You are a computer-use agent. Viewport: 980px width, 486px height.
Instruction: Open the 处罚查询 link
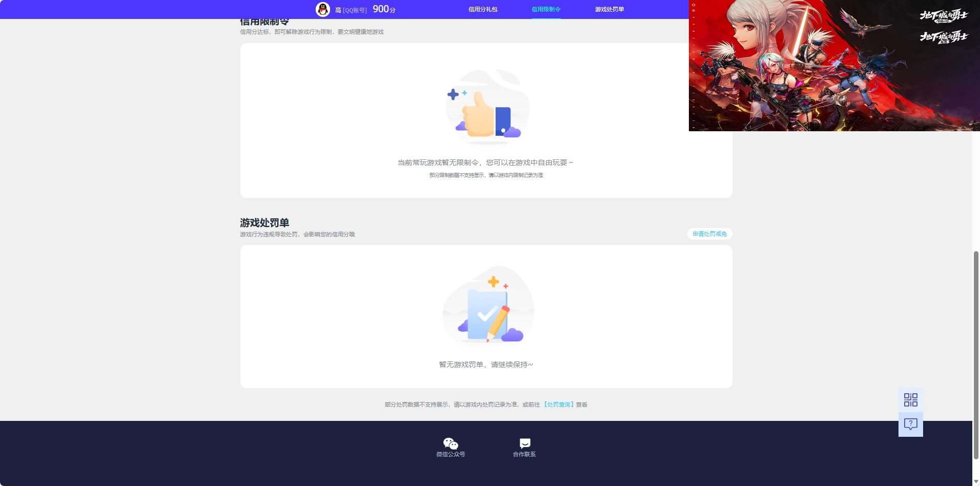click(x=558, y=404)
